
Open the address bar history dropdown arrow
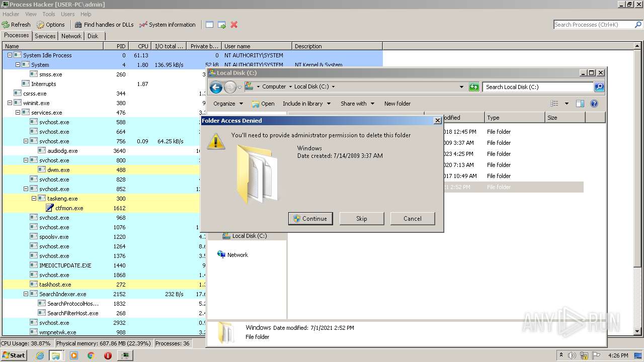(x=461, y=87)
